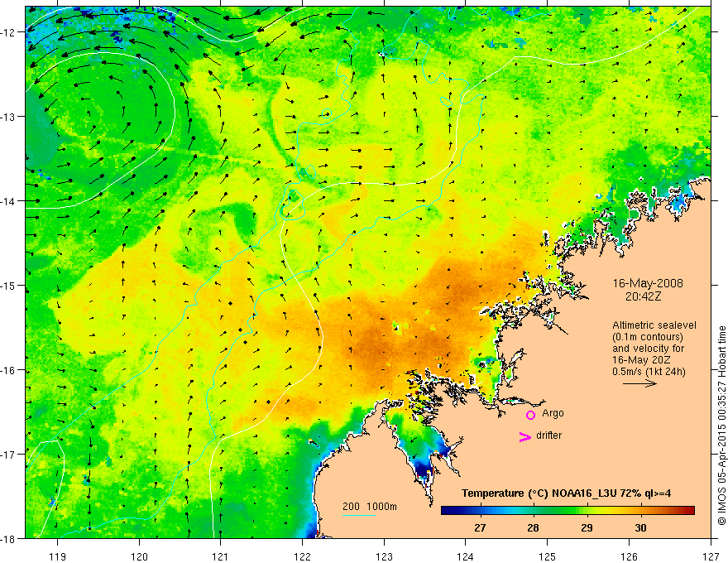Click the 'Argo' legend label
Screen dimensions: 728x563
point(553,413)
